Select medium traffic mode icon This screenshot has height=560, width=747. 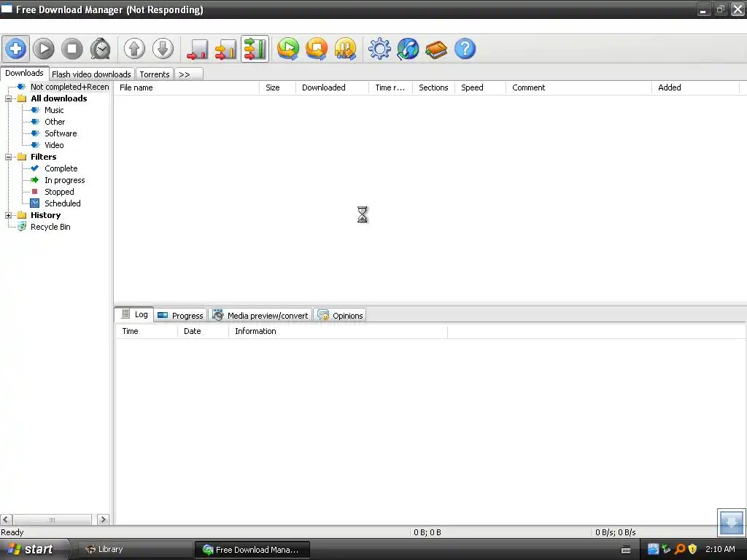coord(226,49)
